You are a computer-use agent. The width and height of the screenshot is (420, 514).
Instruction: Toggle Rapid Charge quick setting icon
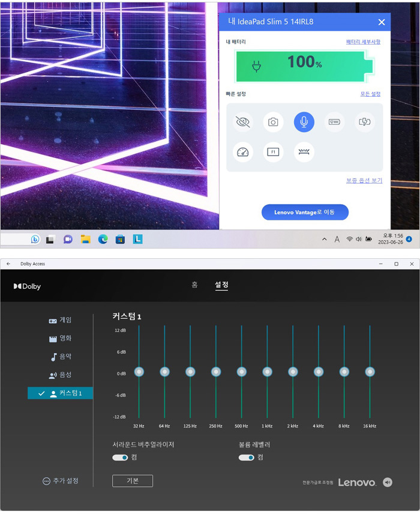click(365, 122)
